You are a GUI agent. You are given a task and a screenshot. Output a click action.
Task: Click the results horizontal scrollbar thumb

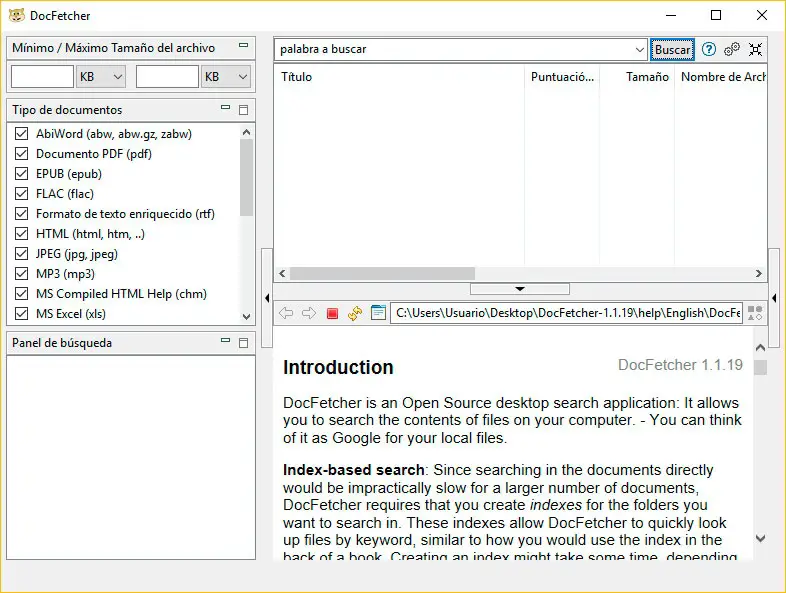tap(382, 273)
